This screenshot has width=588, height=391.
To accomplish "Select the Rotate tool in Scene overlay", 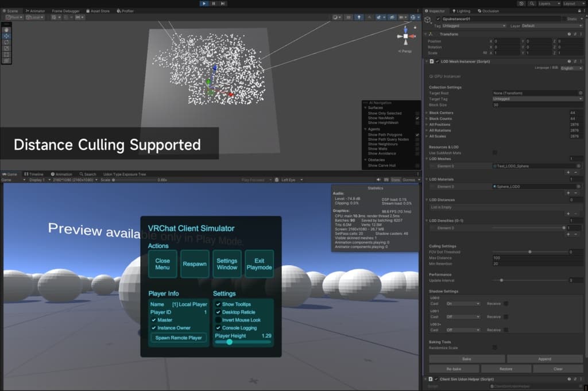I will (x=6, y=41).
